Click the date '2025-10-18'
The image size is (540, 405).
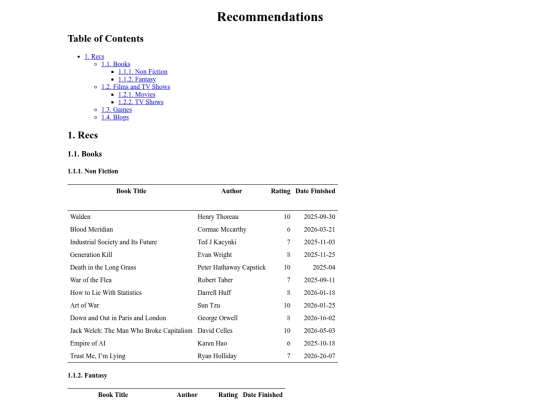[x=319, y=343]
